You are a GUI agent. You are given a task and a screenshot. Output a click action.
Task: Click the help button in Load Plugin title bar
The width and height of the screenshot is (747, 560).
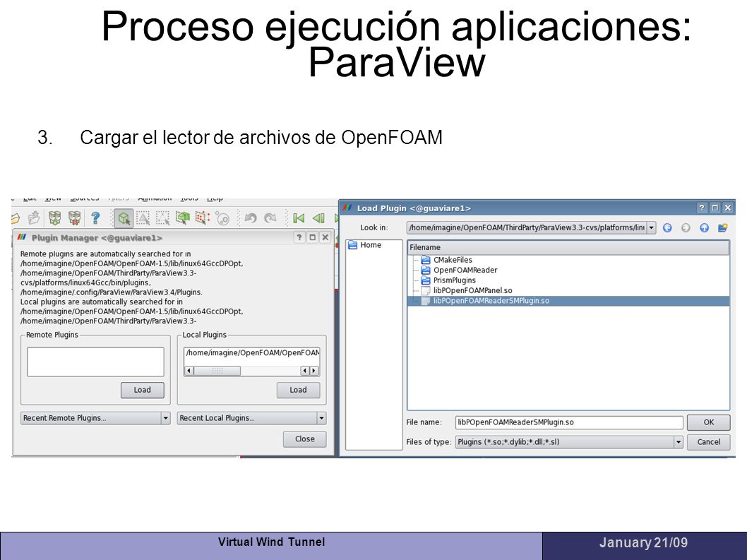click(702, 208)
